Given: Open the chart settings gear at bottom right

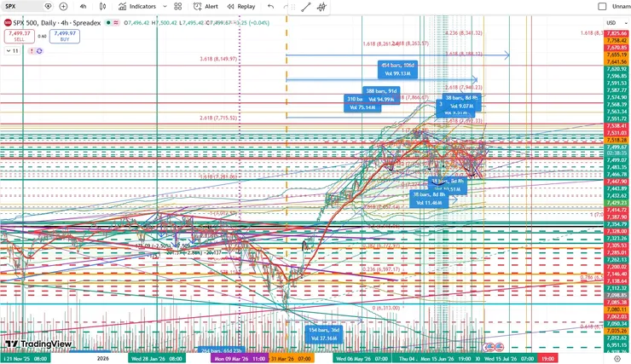Looking at the screenshot, I should pyautogui.click(x=617, y=358).
